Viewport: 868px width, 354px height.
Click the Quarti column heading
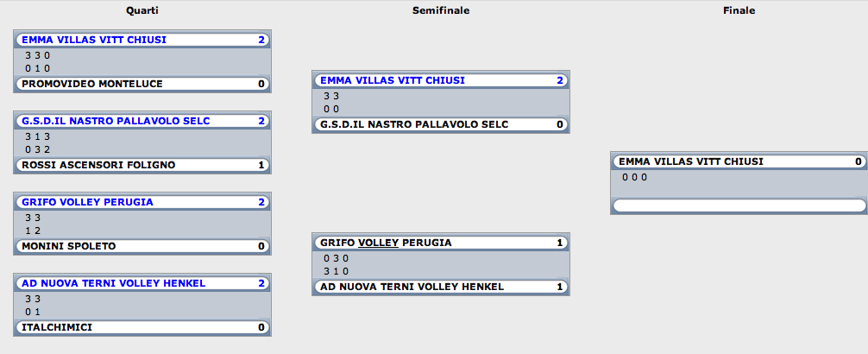(142, 10)
